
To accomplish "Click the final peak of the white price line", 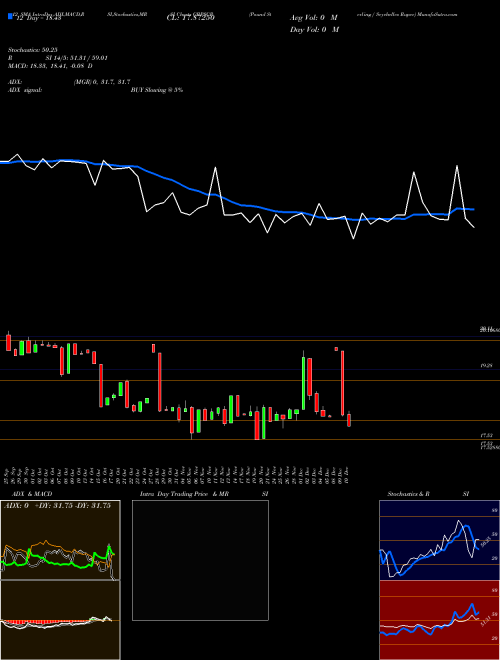I will (457, 166).
